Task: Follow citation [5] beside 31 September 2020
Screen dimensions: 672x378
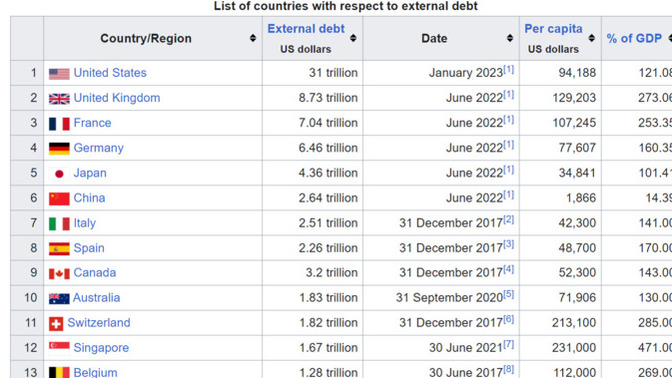Action: 508,294
